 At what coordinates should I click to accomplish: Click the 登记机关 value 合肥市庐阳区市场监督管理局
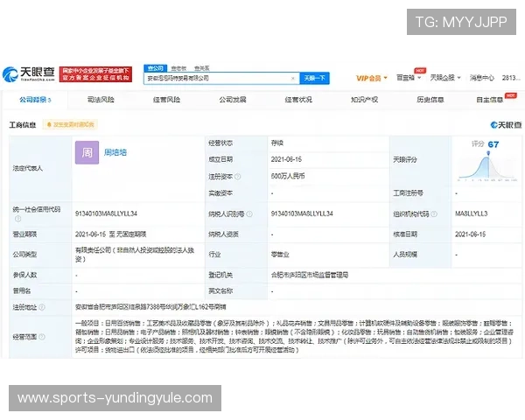310,275
